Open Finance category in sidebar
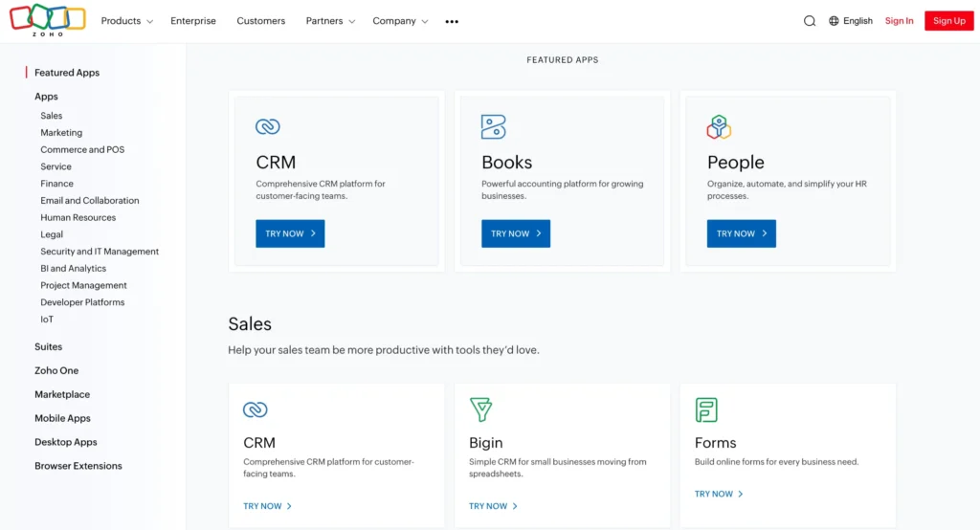 (x=56, y=183)
